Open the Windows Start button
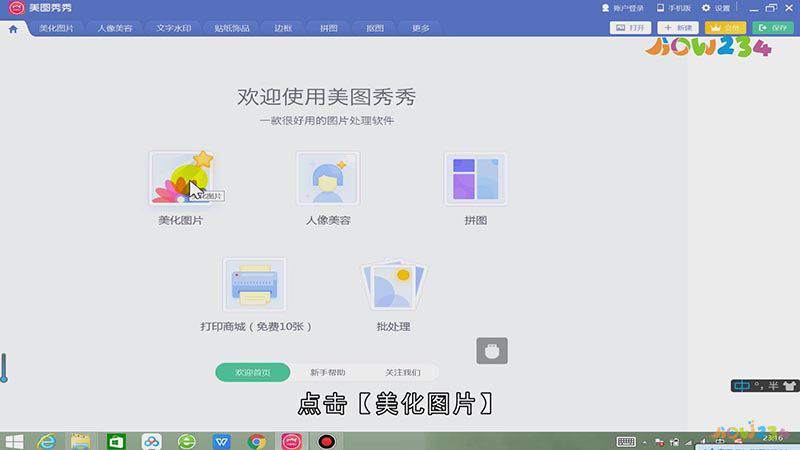Viewport: 800px width, 450px height. tap(14, 441)
